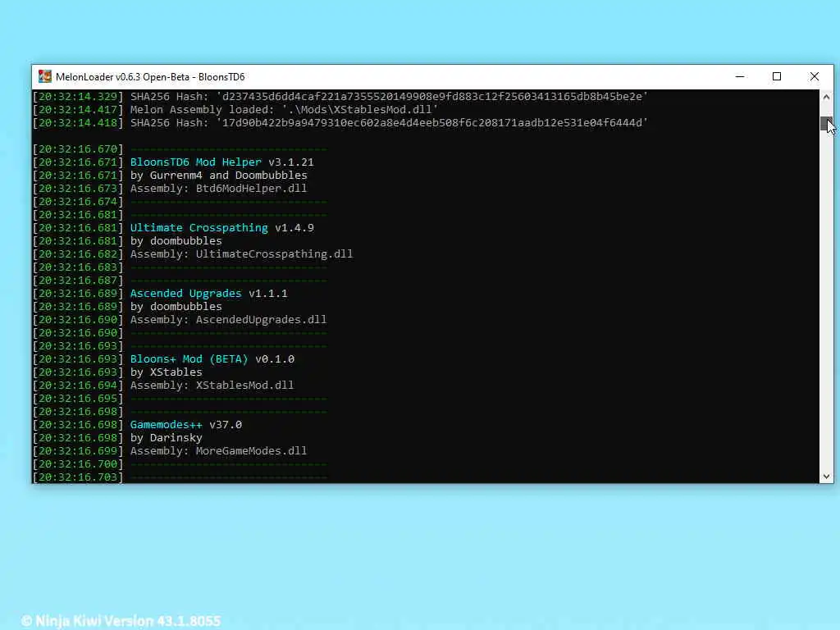
Task: Click 'Melon Assembly loaded' XStablesMod.dll line
Action: (x=284, y=110)
